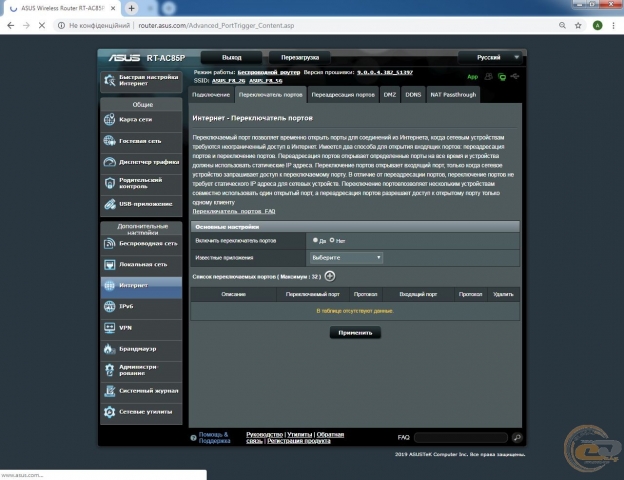Screen dimensions: 624x480
Task: Close the ASUS Wireless Router browser tab
Action: pyautogui.click(x=113, y=8)
